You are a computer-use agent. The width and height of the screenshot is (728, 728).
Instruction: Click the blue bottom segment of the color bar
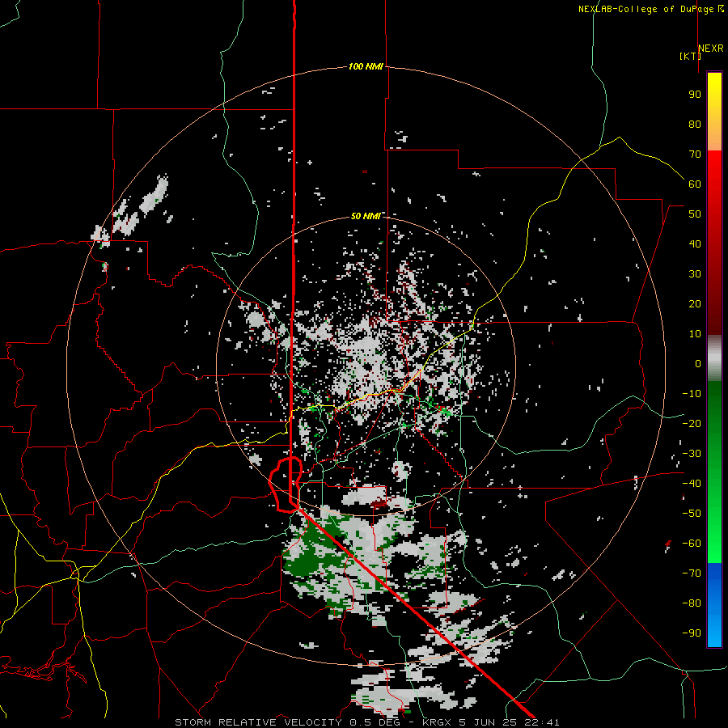[x=714, y=605]
